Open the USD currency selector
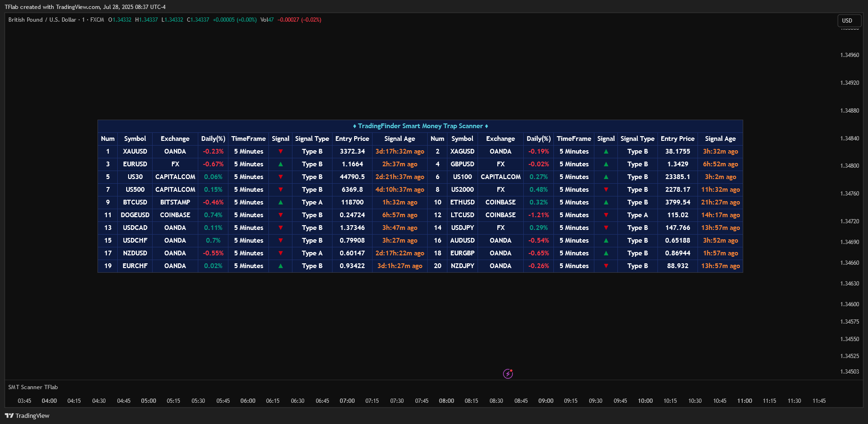The image size is (868, 424). [x=849, y=21]
